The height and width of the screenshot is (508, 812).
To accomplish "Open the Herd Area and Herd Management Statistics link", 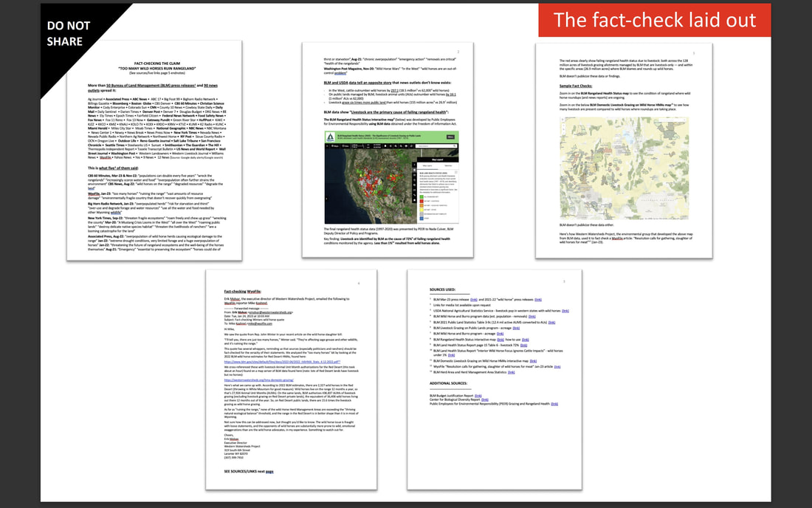I will tap(511, 372).
